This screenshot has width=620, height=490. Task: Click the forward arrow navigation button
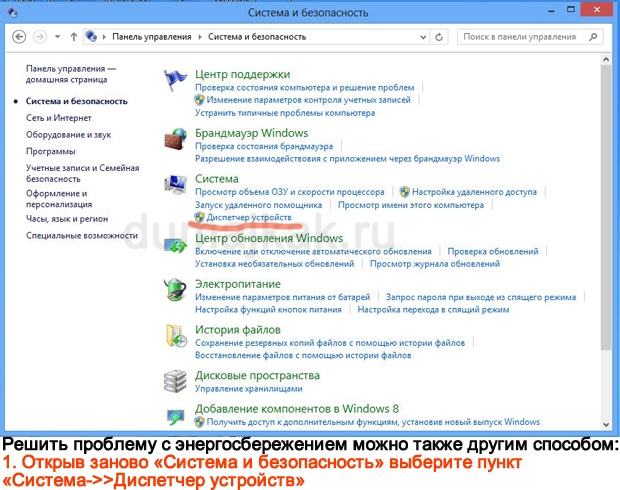(40, 37)
